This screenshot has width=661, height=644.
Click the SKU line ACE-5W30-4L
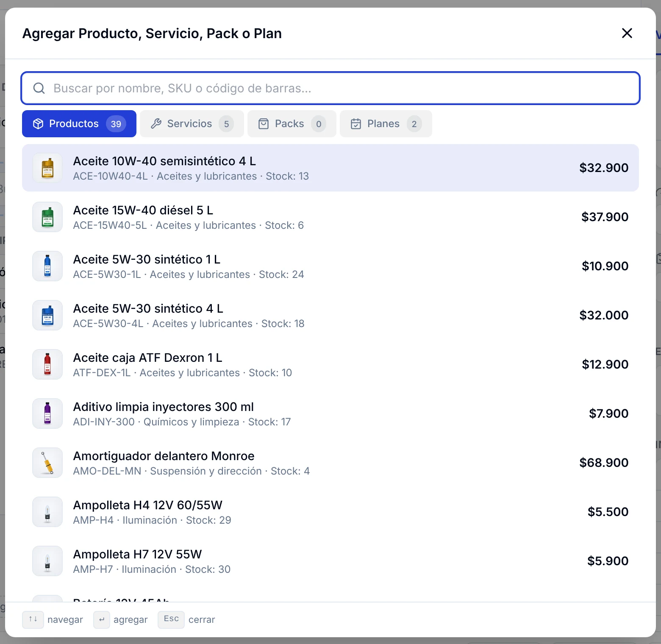[189, 324]
